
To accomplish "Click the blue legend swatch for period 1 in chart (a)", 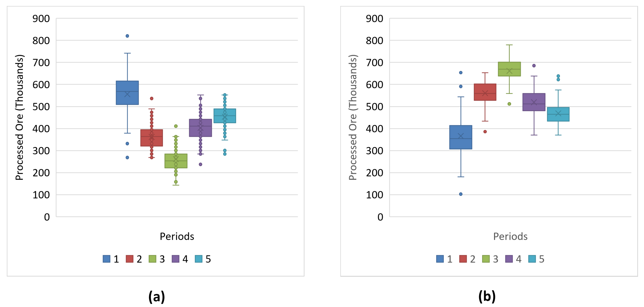I will [x=106, y=259].
